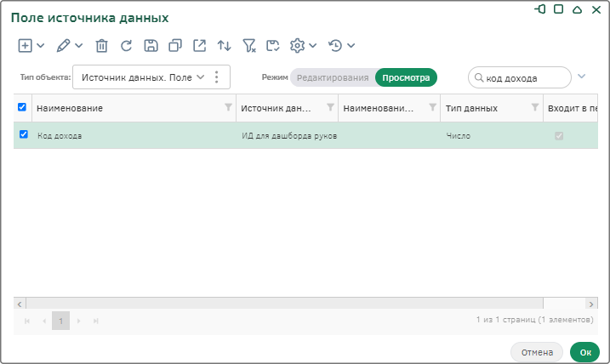The height and width of the screenshot is (364, 610).
Task: Go to the first page
Action: pos(27,321)
